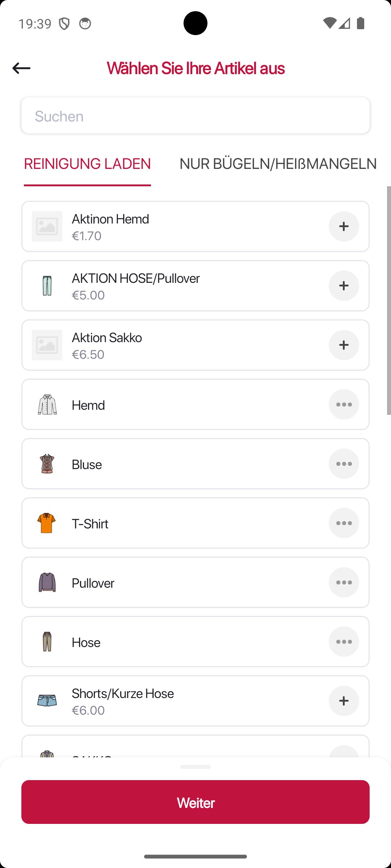Expand Hose options with three dots

[x=344, y=642]
